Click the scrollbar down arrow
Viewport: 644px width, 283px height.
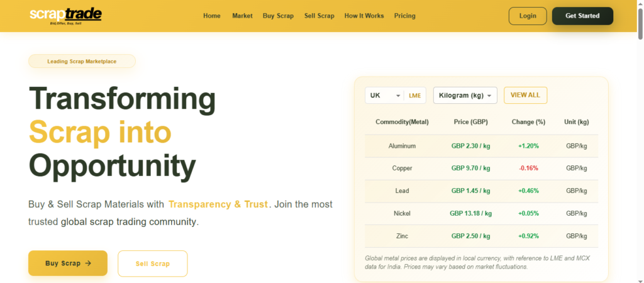[639, 279]
